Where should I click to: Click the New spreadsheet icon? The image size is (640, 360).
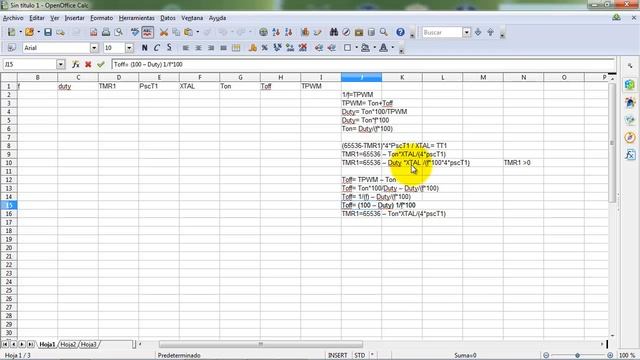pos(11,32)
